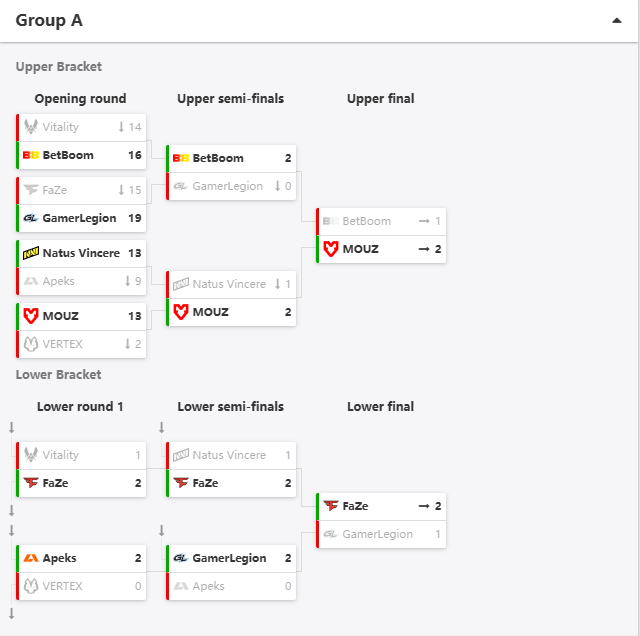Image resolution: width=640 pixels, height=636 pixels.
Task: Collapse the Group A section arrow
Action: pyautogui.click(x=616, y=20)
